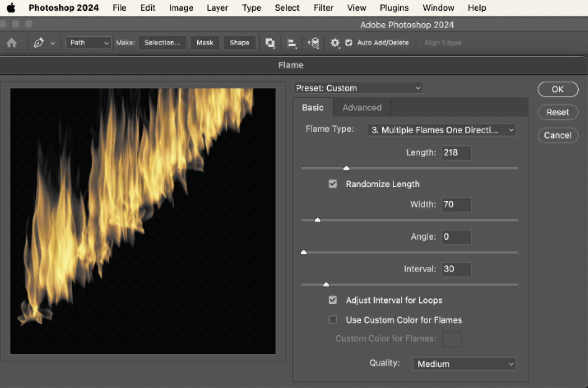Image resolution: width=588 pixels, height=388 pixels.
Task: Open the Plugins menu
Action: point(394,7)
